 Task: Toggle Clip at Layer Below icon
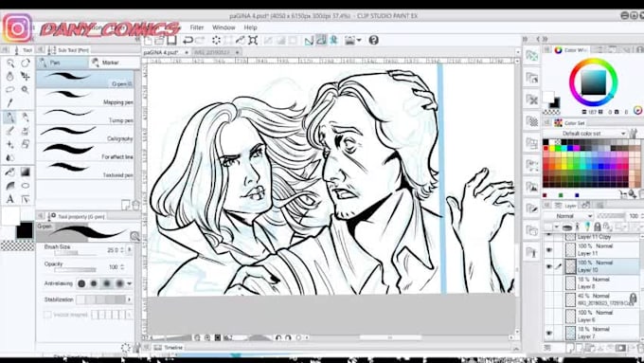click(567, 227)
